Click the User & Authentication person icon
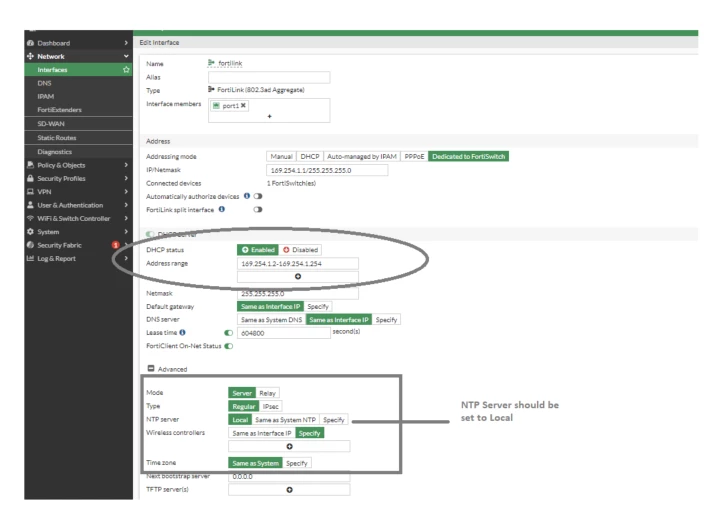Screen dimensions: 717x505 pos(30,205)
